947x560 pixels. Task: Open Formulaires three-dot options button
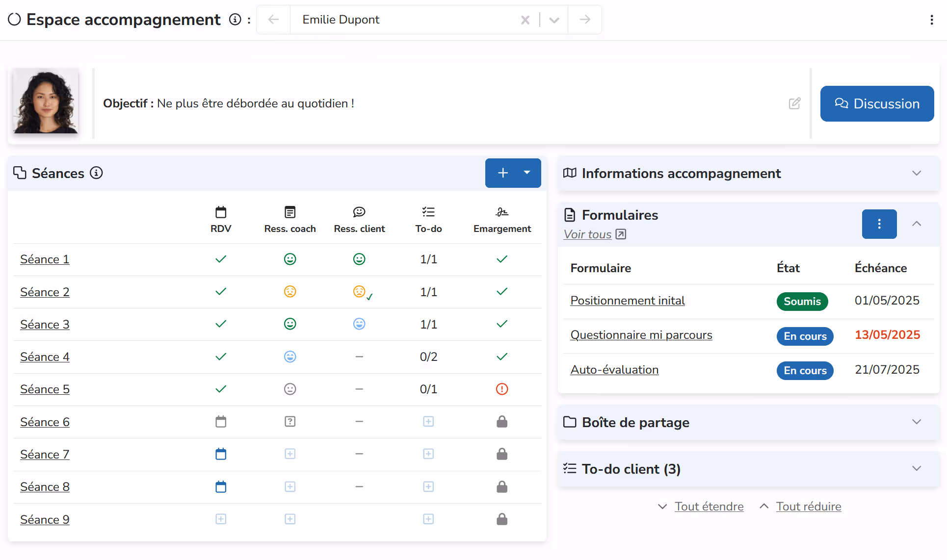point(879,224)
